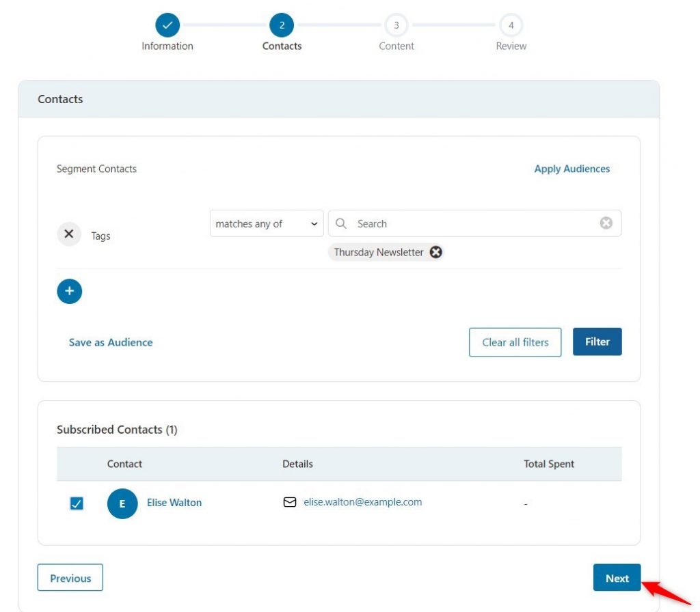
Task: Click the Contact column header
Action: 124,464
